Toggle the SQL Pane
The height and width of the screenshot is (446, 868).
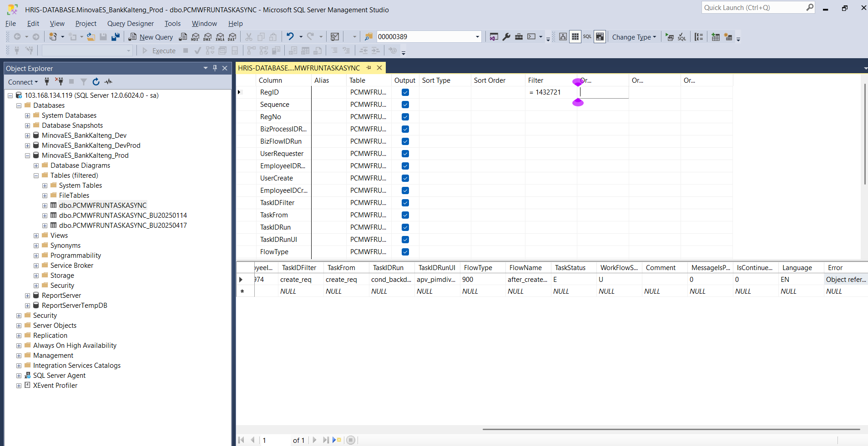(x=587, y=37)
